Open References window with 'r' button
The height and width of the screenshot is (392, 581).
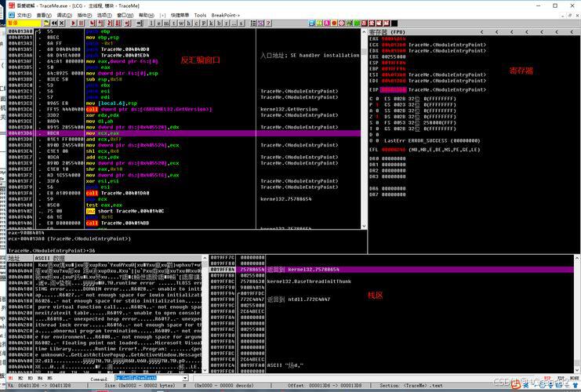click(227, 23)
